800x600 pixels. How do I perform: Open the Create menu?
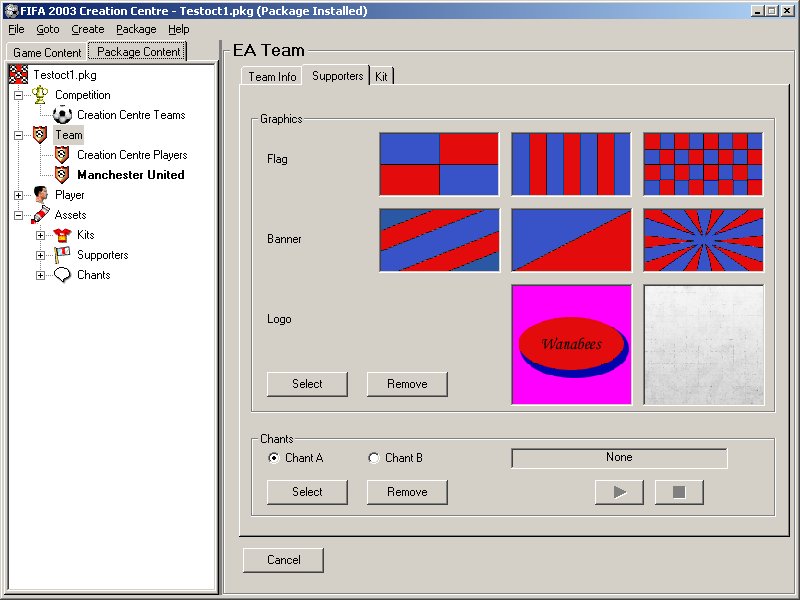[x=88, y=29]
